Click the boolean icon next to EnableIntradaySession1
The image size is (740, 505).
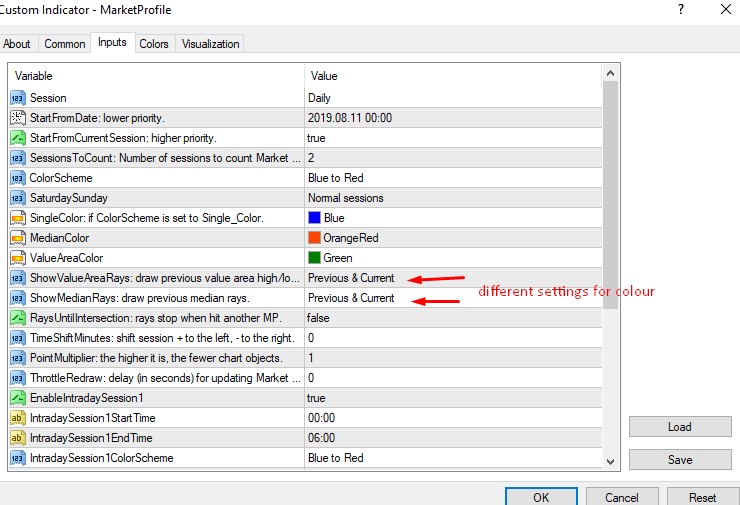coord(17,398)
